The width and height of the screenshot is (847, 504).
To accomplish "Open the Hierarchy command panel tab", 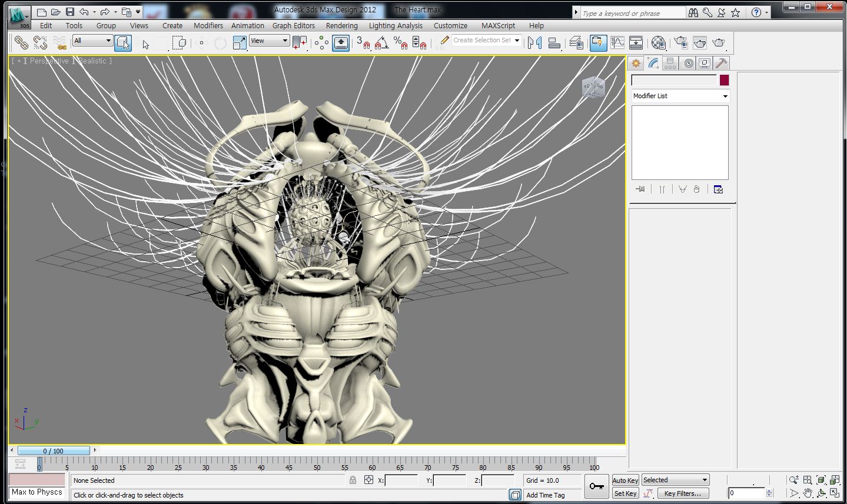I will 670,64.
